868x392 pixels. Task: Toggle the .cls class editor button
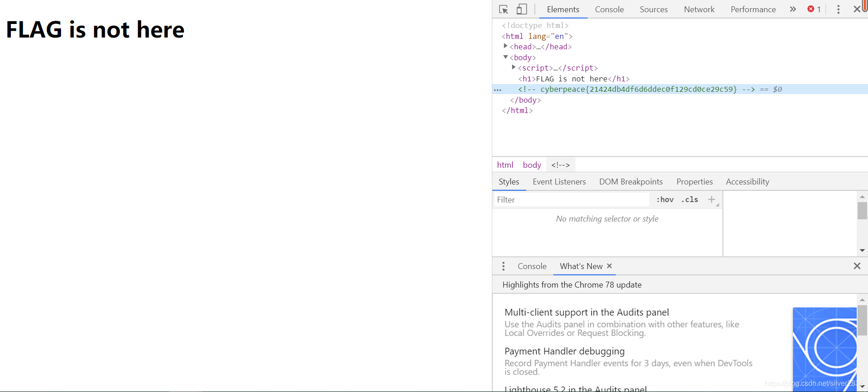click(689, 199)
